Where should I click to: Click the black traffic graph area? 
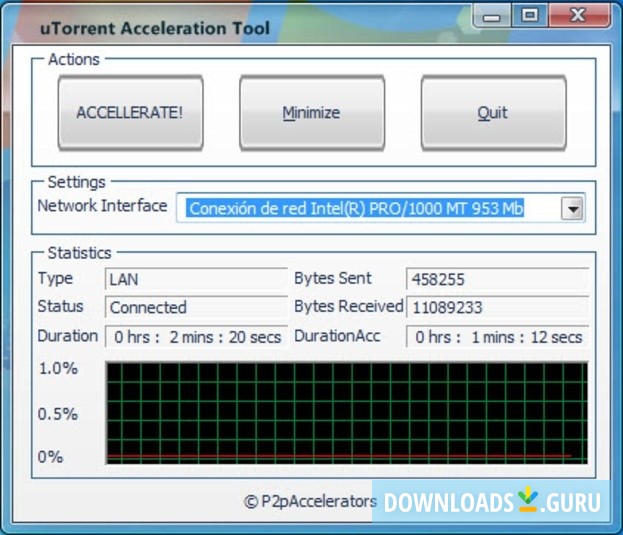347,413
